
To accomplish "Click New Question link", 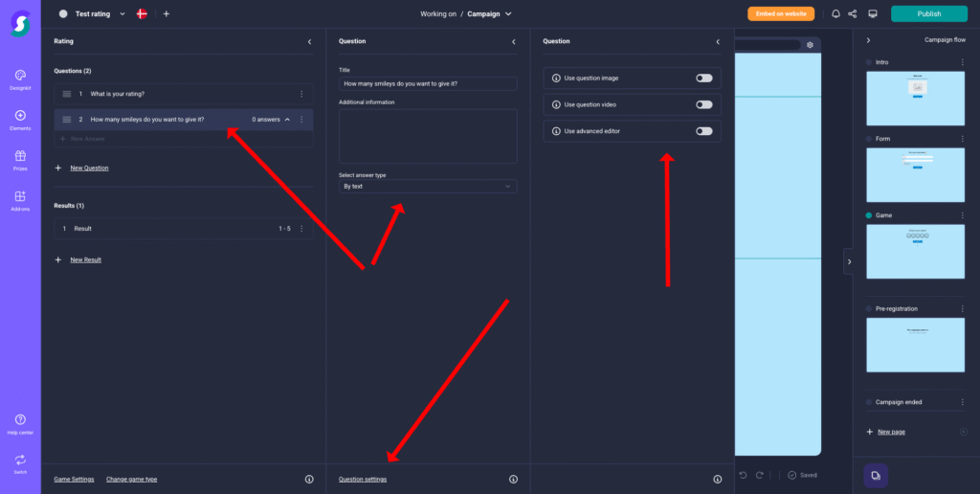I will click(x=89, y=168).
